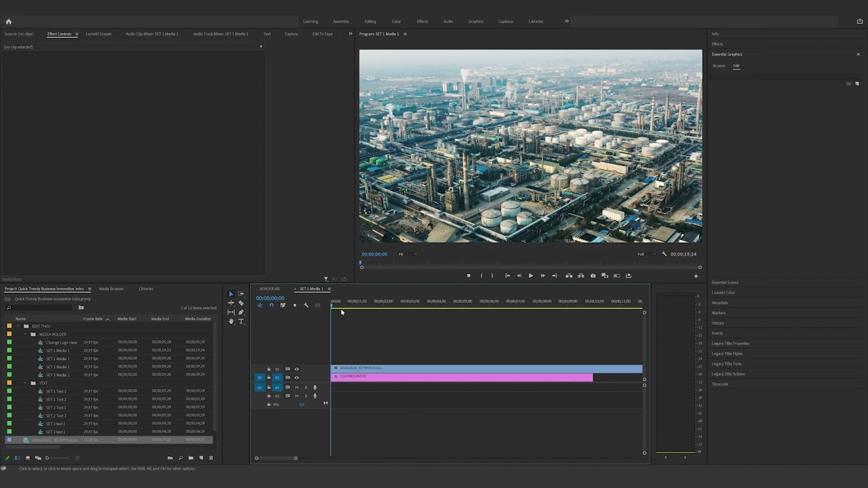
Task: Step forward one frame
Action: 542,276
